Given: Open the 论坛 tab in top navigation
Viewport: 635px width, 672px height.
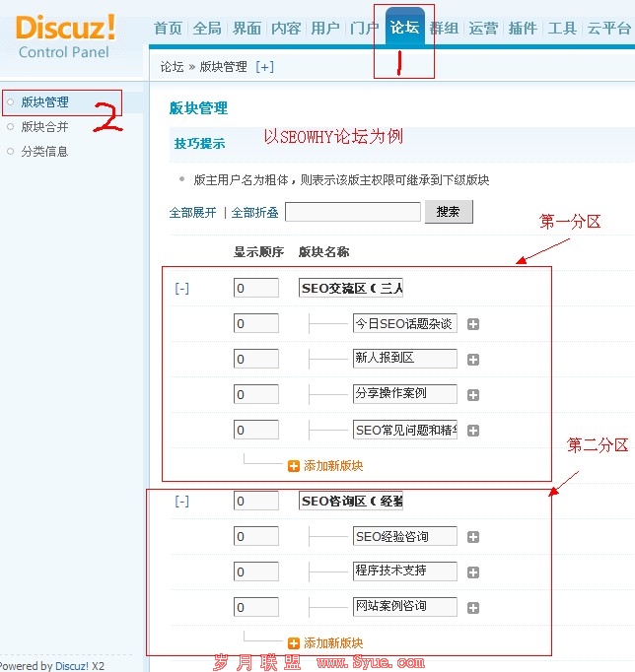Looking at the screenshot, I should coord(404,28).
